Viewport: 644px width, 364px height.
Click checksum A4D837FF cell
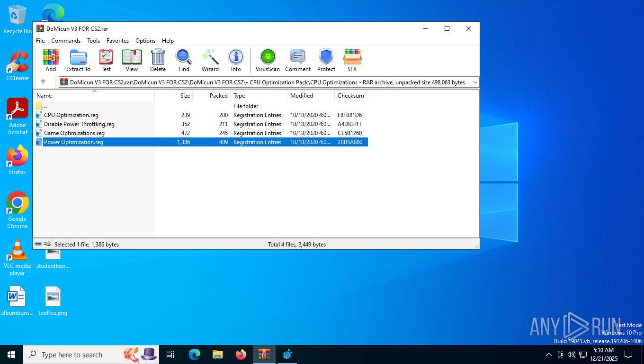click(350, 124)
